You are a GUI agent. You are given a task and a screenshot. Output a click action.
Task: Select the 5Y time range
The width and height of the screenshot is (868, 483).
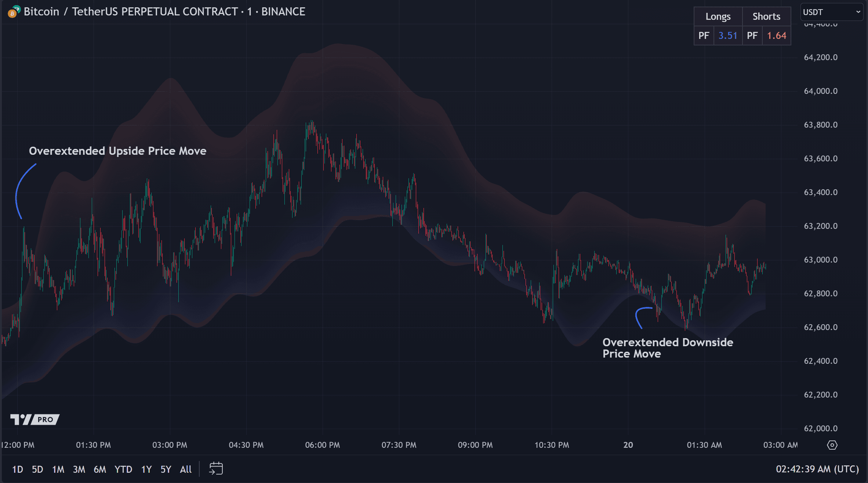[x=166, y=469]
